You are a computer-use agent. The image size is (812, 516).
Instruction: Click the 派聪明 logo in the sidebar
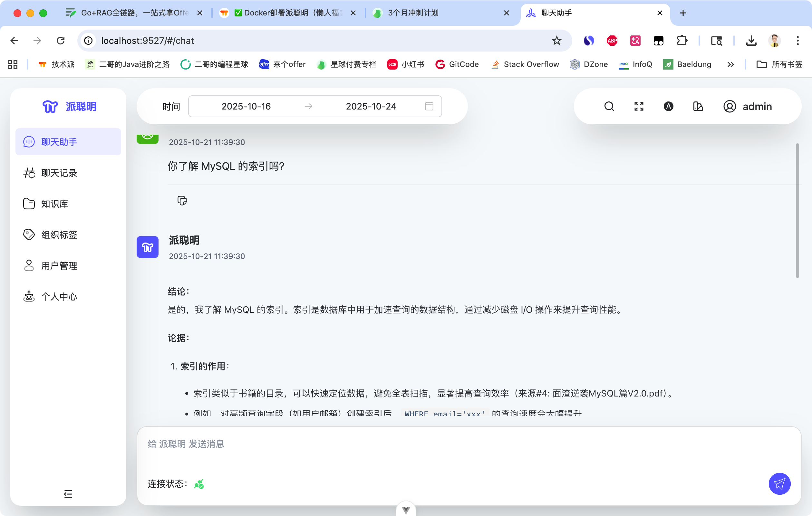point(68,106)
